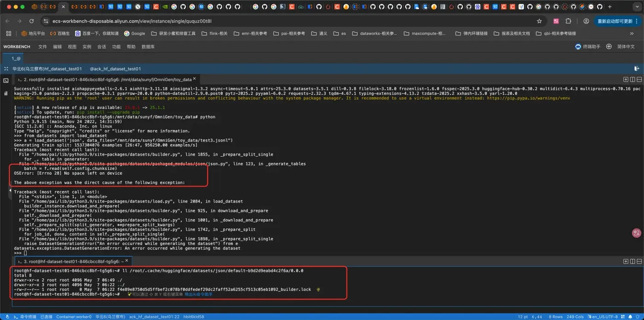Image resolution: width=644 pixels, height=320 pixels.
Task: Click 华北6(乌兰察布) in status bar
Action: point(109,316)
